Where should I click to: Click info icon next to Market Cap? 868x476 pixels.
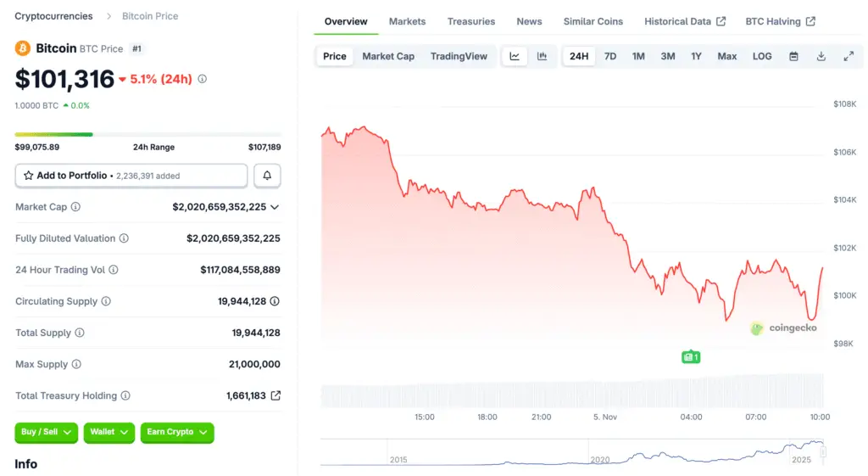[75, 207]
